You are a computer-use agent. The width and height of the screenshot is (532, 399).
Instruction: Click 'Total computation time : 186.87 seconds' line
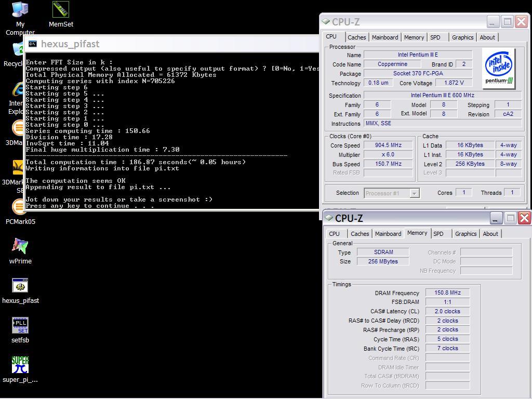click(136, 162)
